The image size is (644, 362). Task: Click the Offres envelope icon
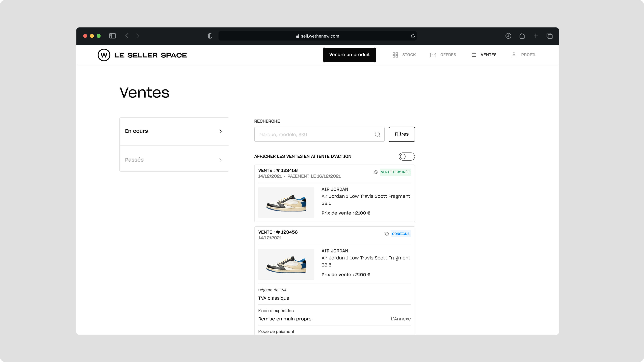(x=433, y=55)
